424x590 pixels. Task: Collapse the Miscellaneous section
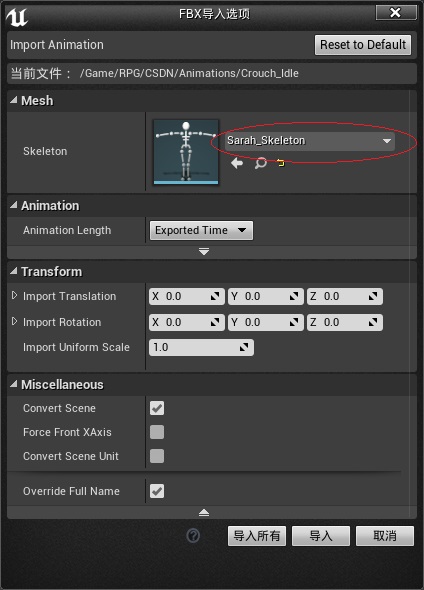pos(14,384)
